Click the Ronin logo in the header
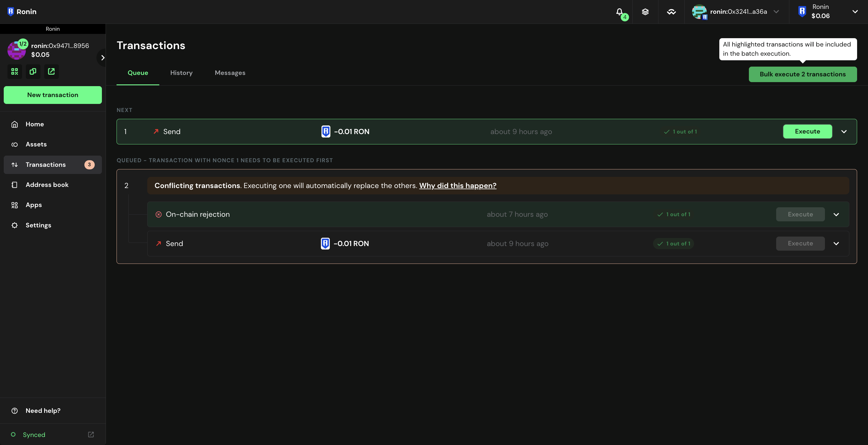Image resolution: width=868 pixels, height=445 pixels. coord(22,11)
